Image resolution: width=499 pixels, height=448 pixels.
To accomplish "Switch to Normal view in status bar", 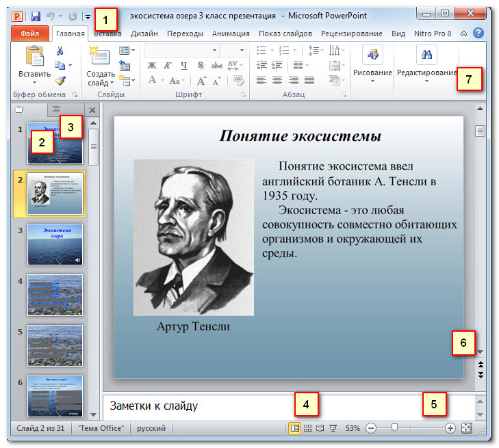I will tap(295, 428).
